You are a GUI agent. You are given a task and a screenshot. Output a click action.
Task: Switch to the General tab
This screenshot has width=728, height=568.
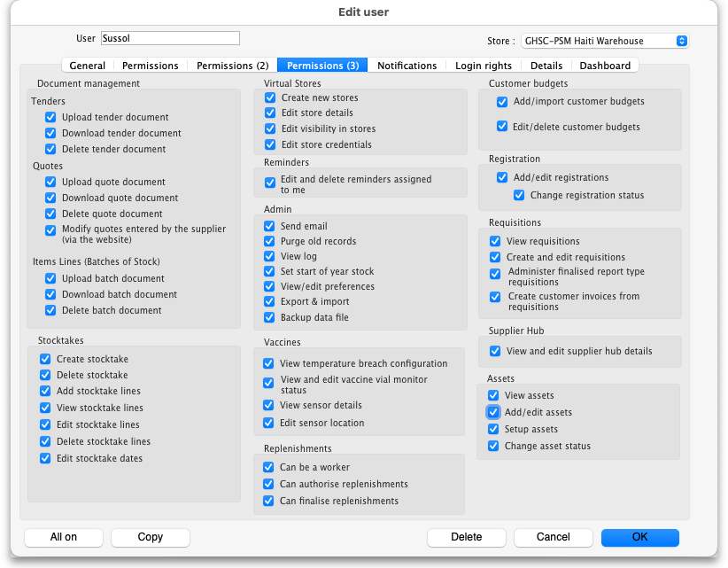(x=87, y=66)
